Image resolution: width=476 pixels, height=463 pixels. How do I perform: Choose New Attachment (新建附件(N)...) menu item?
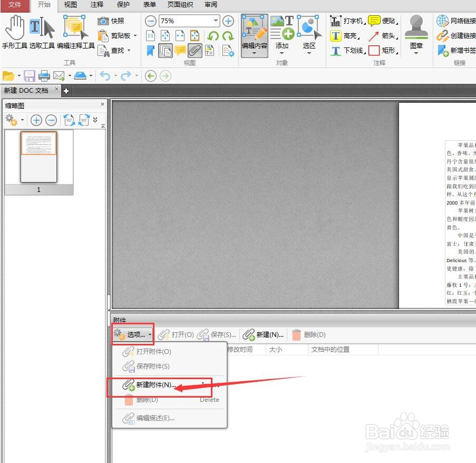170,384
